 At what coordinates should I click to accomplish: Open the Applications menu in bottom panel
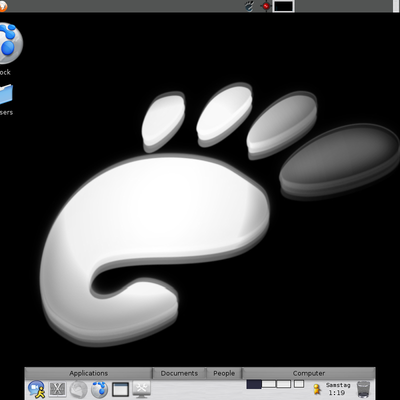pos(88,373)
